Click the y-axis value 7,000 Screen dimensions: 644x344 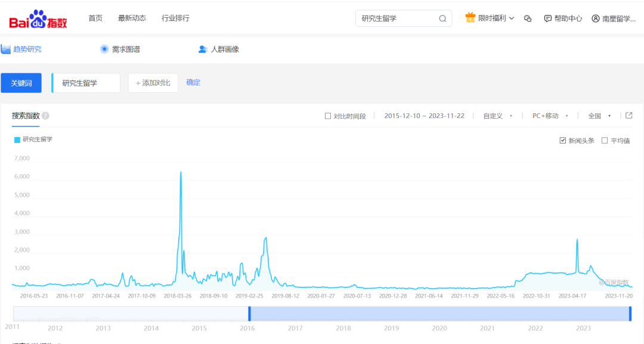click(x=22, y=158)
